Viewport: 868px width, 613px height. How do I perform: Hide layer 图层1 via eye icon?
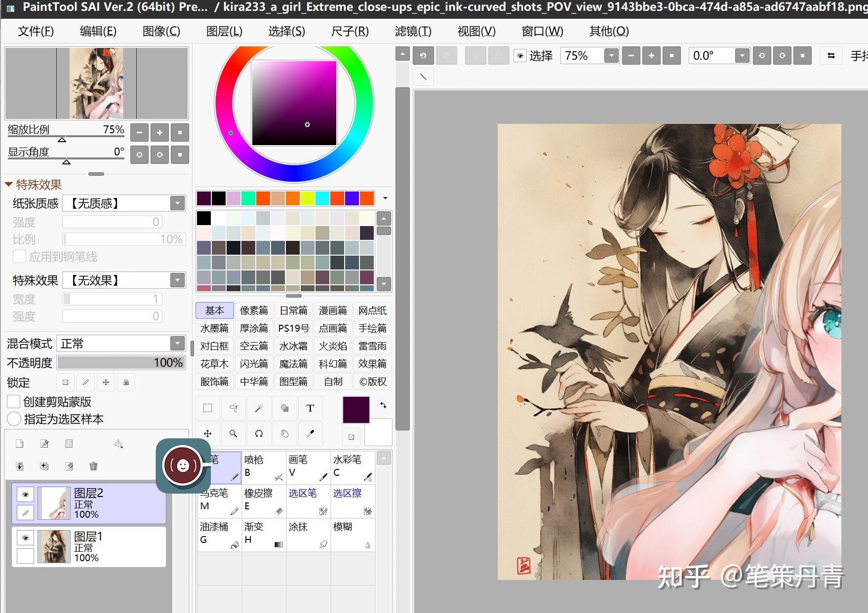[26, 537]
